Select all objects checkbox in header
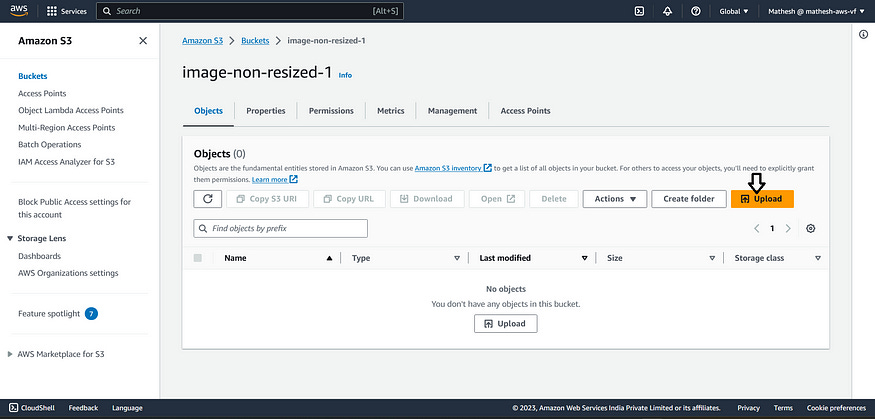 click(198, 258)
